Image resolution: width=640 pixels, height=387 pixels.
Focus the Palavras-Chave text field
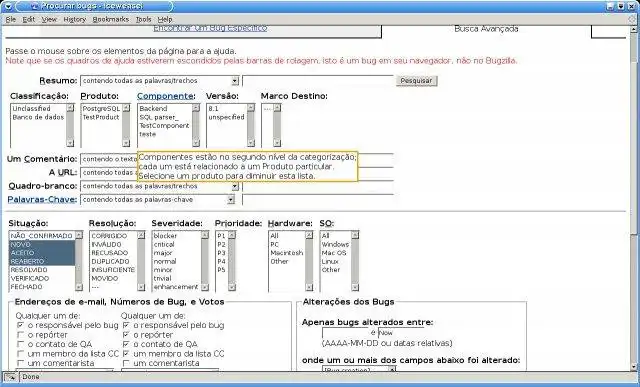coord(318,200)
